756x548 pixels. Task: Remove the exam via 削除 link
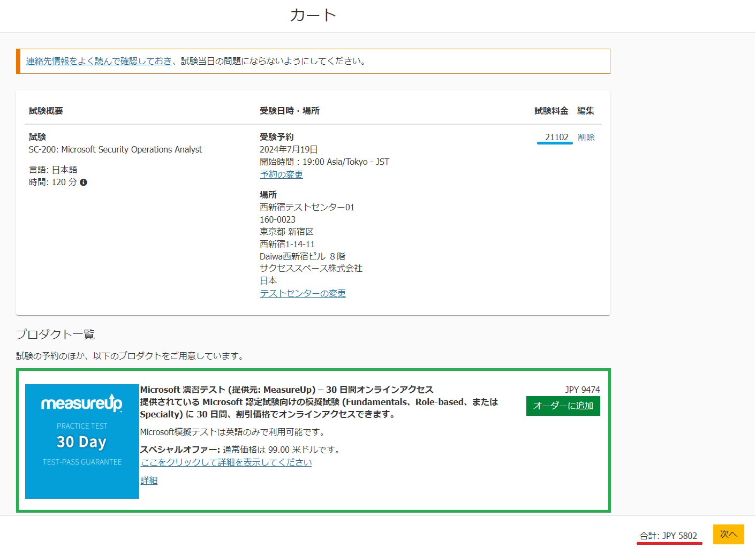tap(586, 138)
